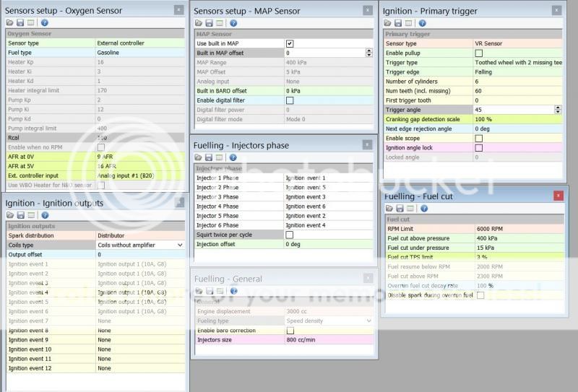The height and width of the screenshot is (392, 578).
Task: Enable the Squirt twice per cycle checkbox
Action: pyautogui.click(x=290, y=235)
